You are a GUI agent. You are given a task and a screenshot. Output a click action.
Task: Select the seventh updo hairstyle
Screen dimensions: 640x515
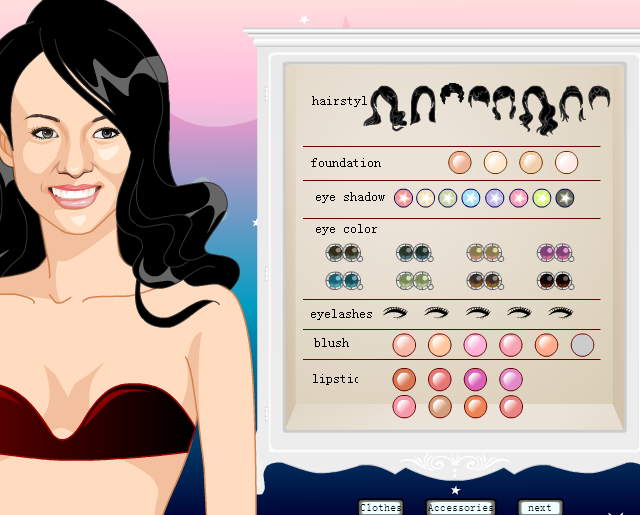pyautogui.click(x=572, y=104)
